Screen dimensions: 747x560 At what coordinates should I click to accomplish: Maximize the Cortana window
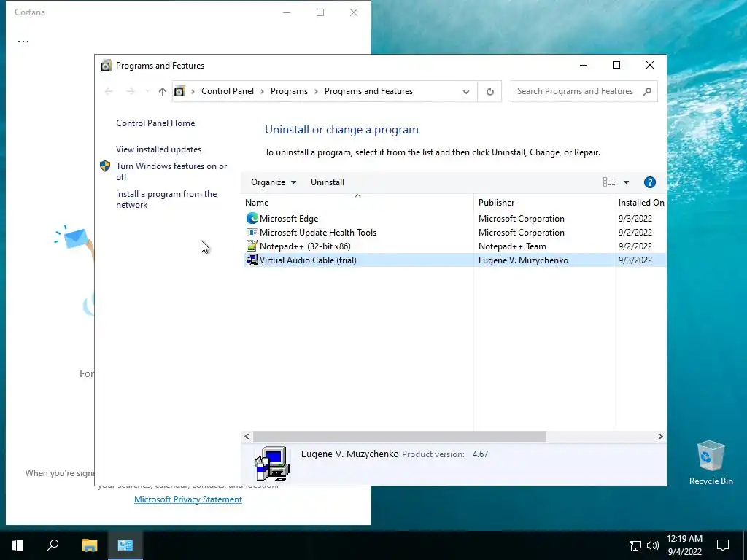point(320,12)
